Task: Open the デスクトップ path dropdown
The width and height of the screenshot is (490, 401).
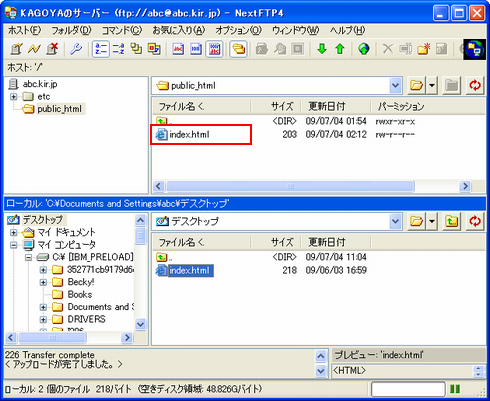Action: coord(395,221)
